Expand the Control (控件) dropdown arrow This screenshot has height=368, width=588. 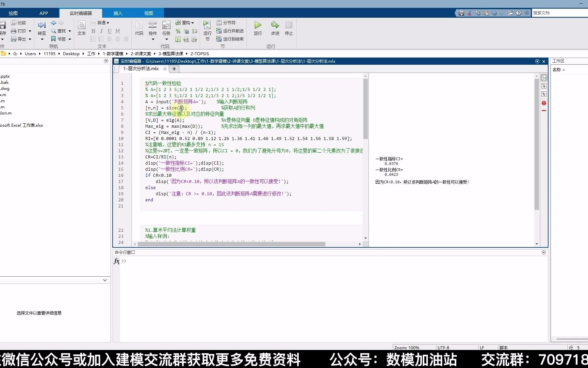[x=153, y=39]
